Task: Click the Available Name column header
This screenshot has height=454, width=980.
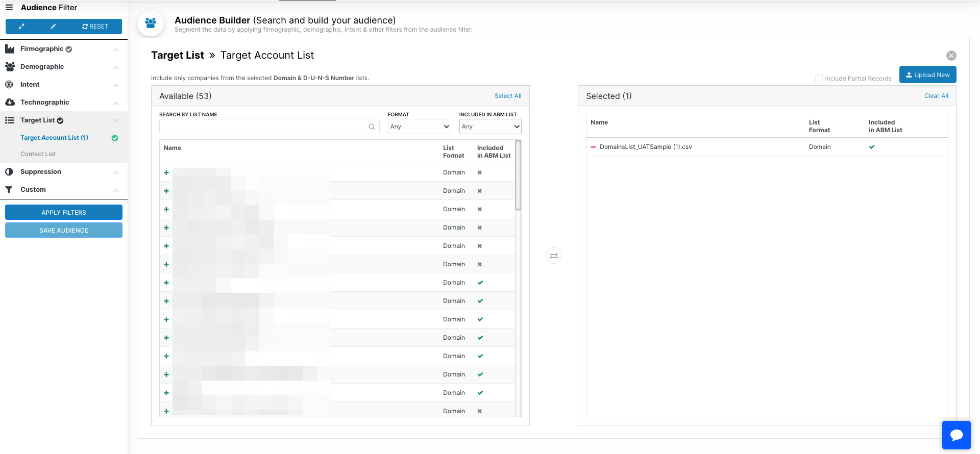Action: [173, 148]
